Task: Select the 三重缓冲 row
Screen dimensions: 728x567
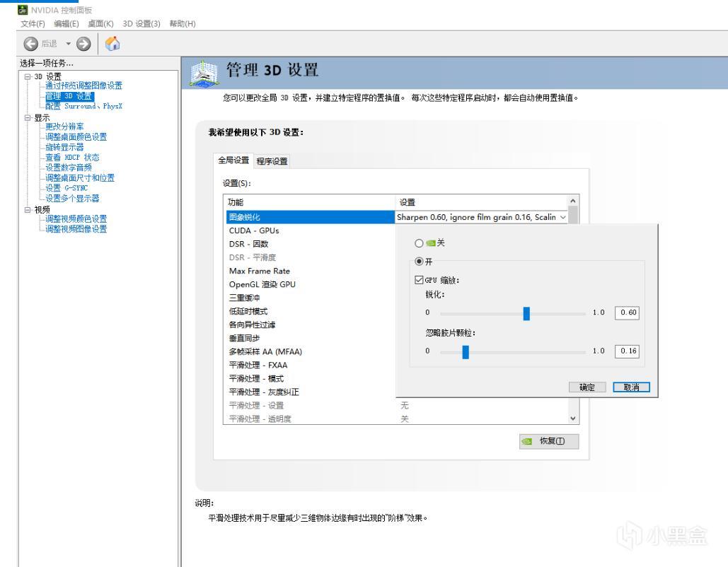Action: click(310, 298)
